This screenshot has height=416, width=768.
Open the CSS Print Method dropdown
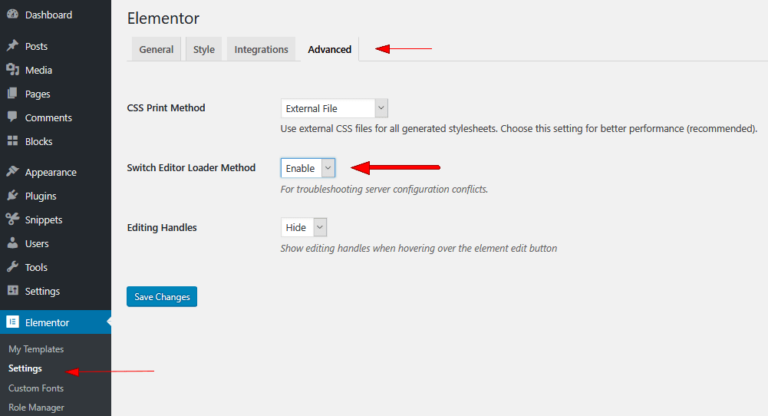coord(334,108)
